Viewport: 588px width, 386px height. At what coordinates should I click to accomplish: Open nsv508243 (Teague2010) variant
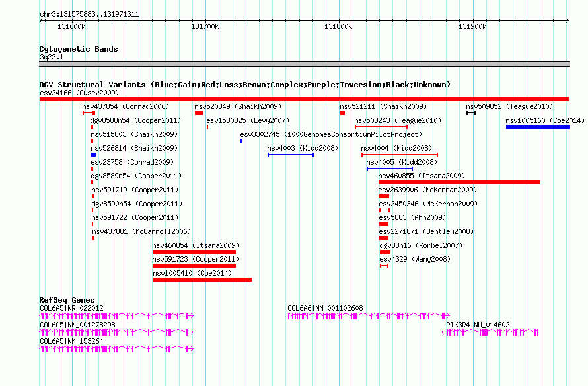point(398,120)
